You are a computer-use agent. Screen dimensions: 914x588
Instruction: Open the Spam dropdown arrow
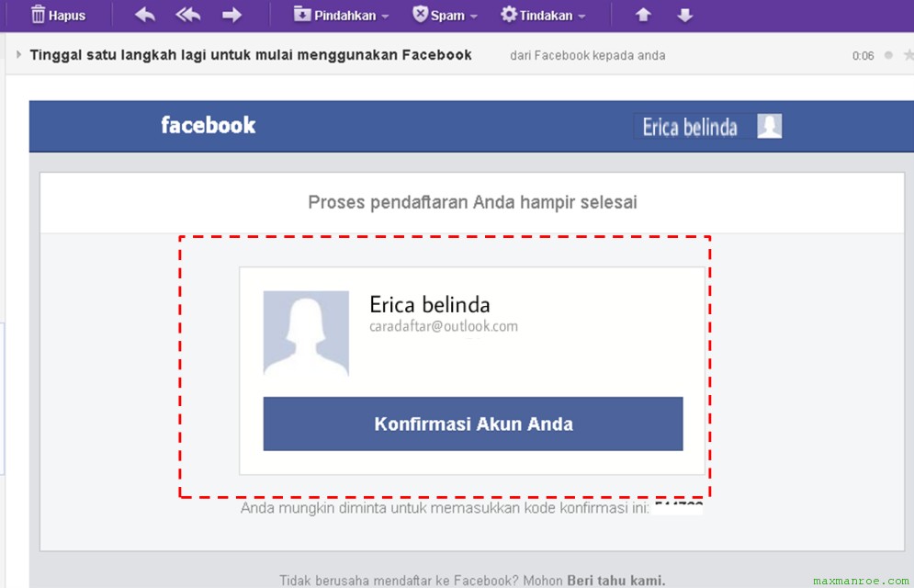click(473, 17)
